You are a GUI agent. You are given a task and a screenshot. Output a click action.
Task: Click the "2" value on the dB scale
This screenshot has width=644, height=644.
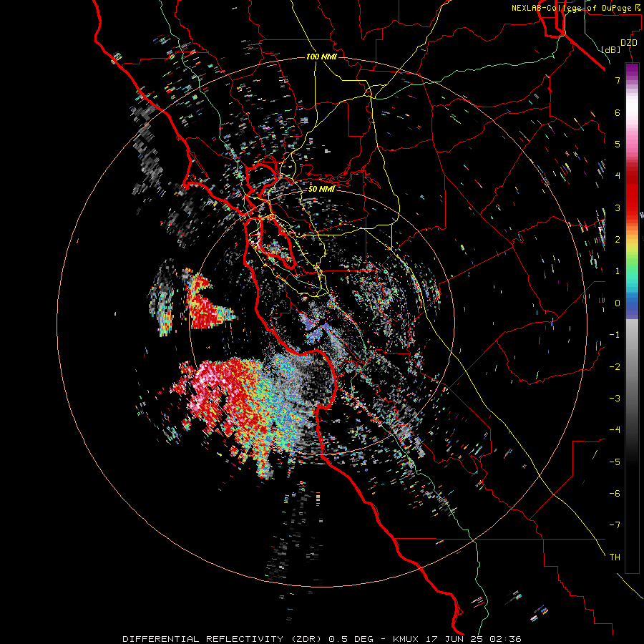[x=618, y=240]
